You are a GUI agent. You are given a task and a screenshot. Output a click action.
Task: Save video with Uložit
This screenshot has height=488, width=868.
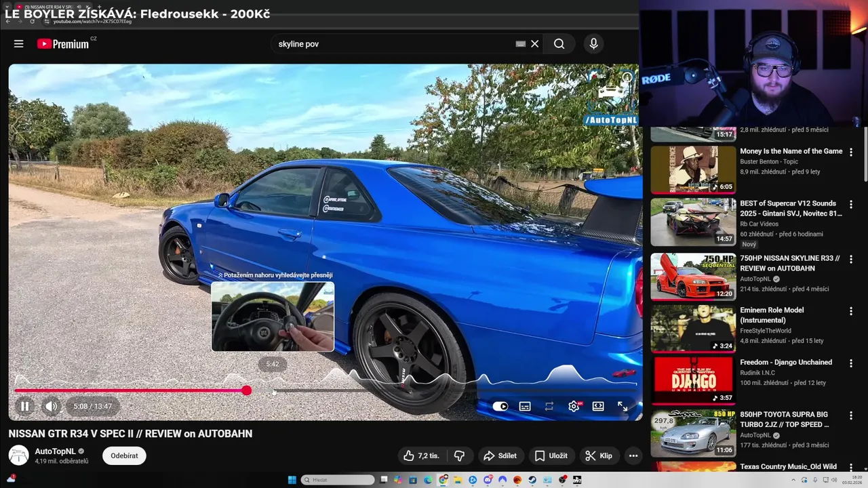[551, 455]
